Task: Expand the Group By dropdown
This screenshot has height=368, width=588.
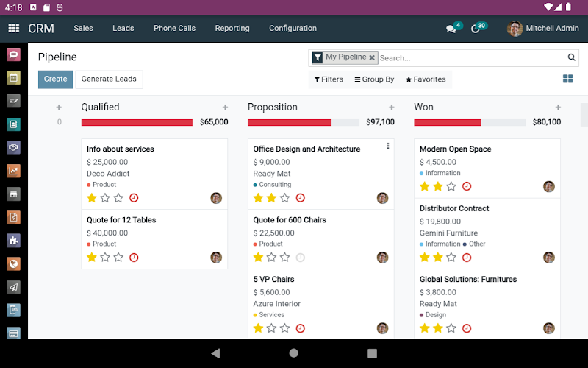Action: click(x=374, y=79)
